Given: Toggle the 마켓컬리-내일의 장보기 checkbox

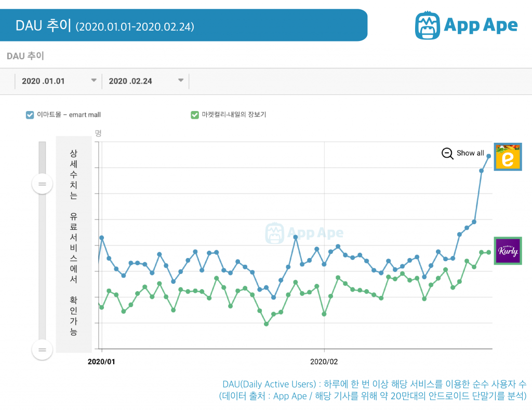Looking at the screenshot, I should click(195, 115).
